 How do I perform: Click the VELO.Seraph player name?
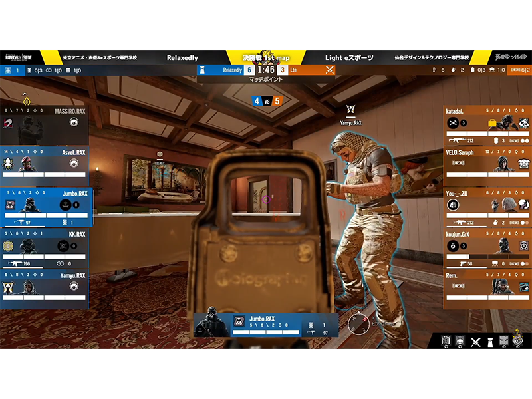pos(460,152)
